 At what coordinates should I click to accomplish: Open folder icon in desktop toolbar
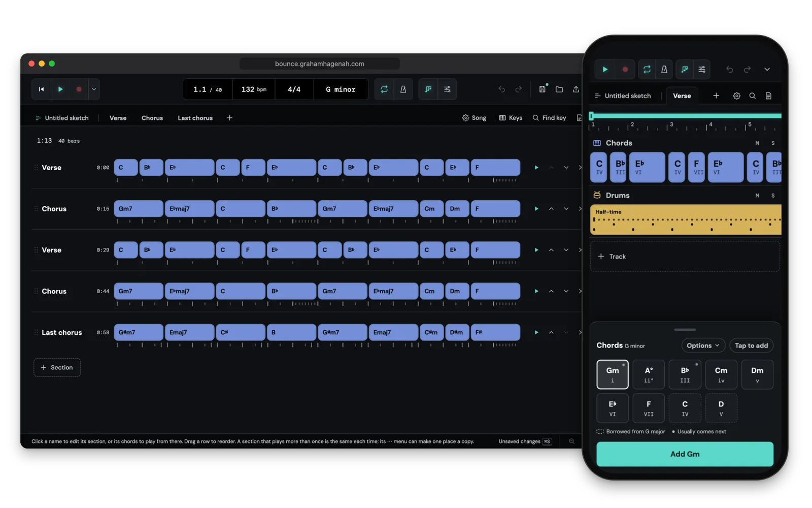(559, 89)
